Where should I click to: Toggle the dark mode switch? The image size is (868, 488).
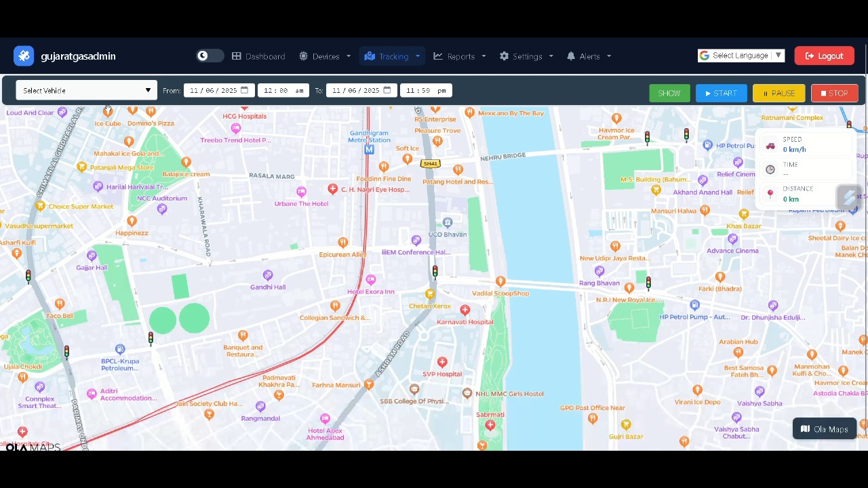pyautogui.click(x=209, y=56)
